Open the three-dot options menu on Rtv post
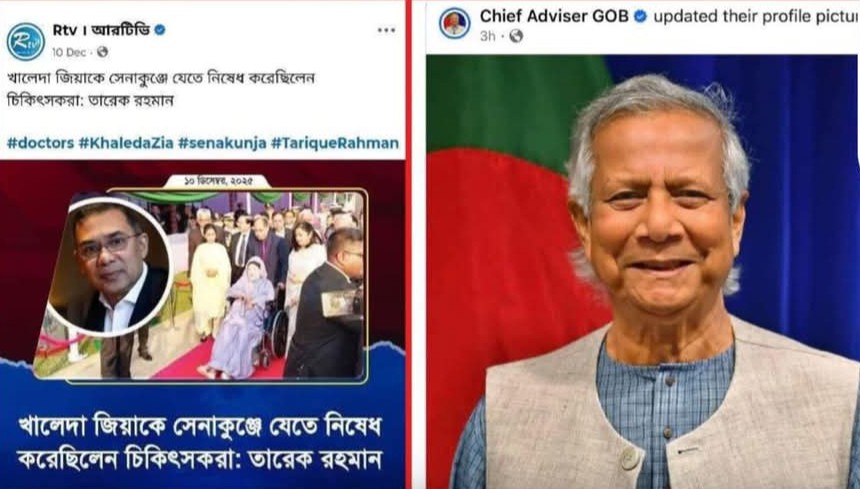Viewport: 860px width, 489px height. click(386, 30)
